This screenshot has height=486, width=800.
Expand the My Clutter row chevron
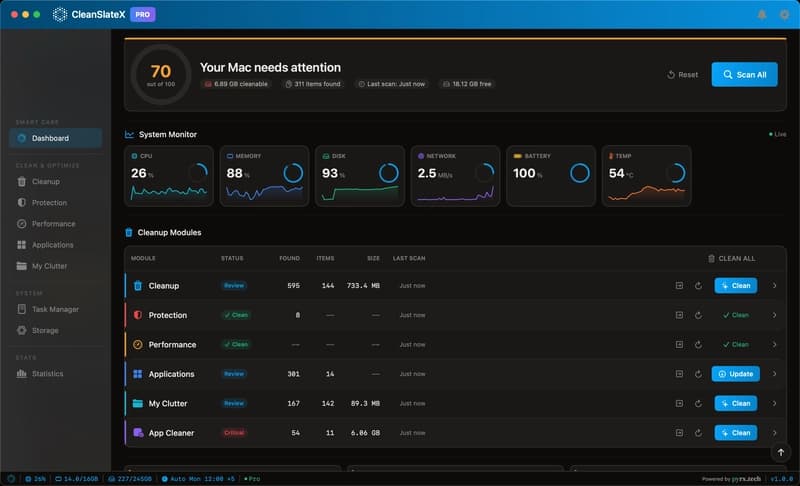coord(774,403)
